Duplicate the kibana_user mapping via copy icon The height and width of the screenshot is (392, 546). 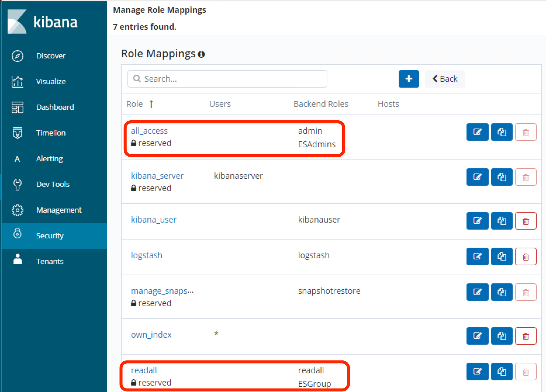click(502, 221)
